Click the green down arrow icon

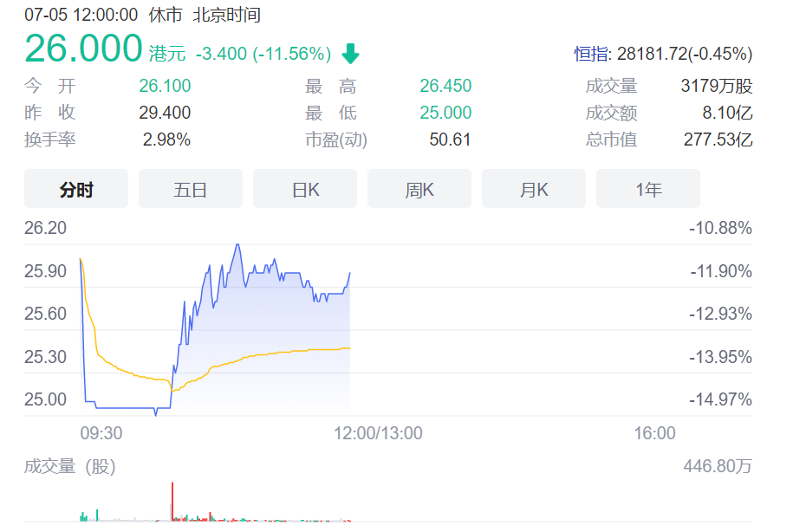(350, 54)
